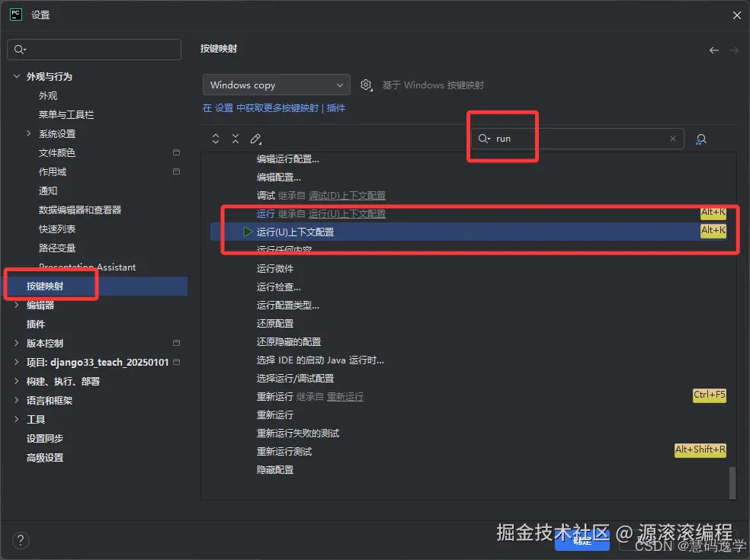Click the collapse all keymap actions icon

(236, 139)
